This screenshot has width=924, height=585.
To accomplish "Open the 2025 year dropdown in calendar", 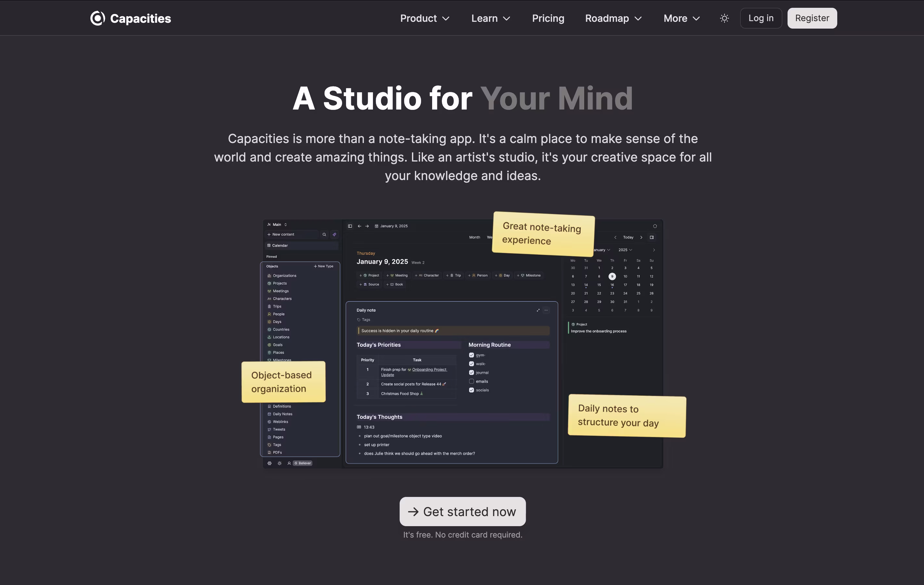I will [x=625, y=250].
